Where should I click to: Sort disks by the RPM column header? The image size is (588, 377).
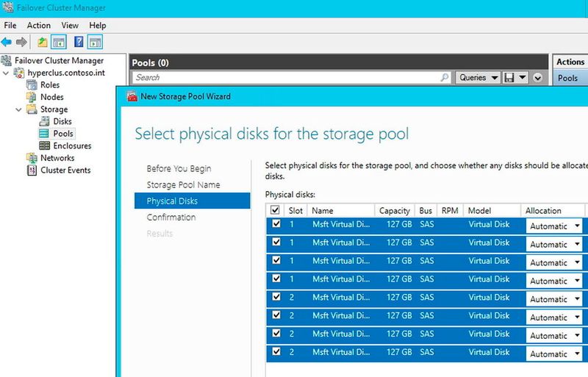[450, 210]
